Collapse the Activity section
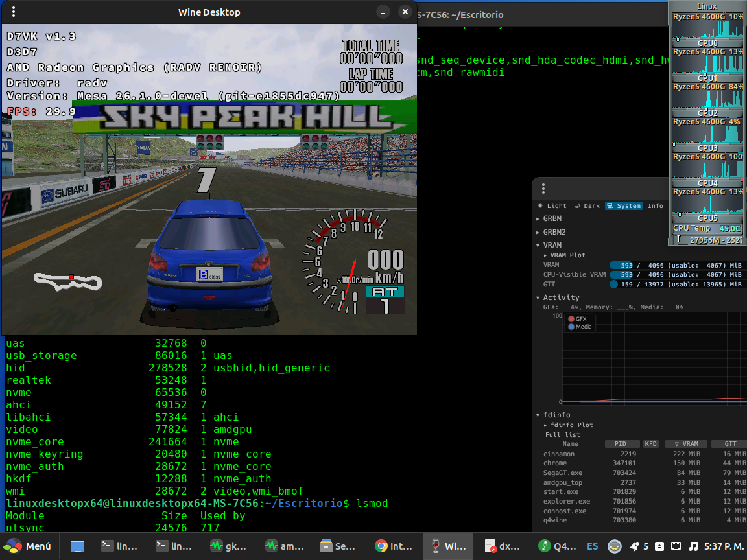Viewport: 747px width, 560px height. coord(558,297)
